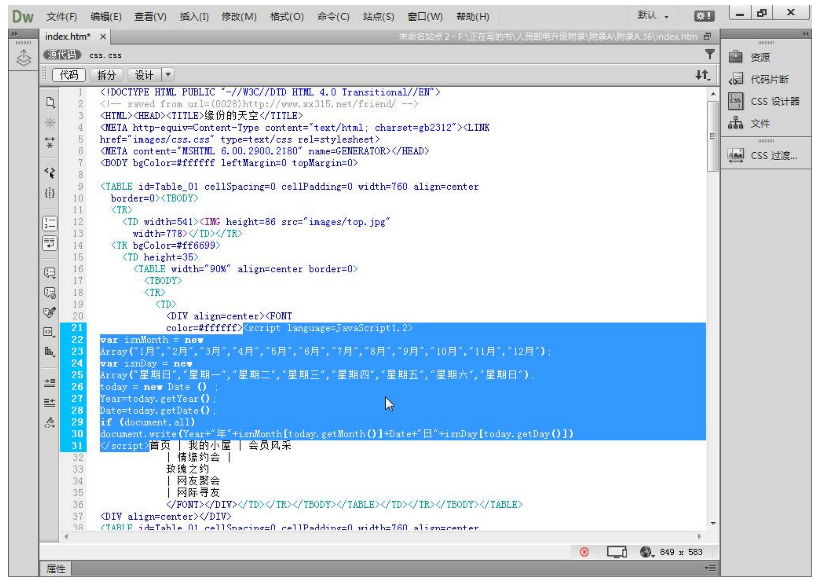
Task: Click the Apply Comment icon
Action: [x=49, y=272]
